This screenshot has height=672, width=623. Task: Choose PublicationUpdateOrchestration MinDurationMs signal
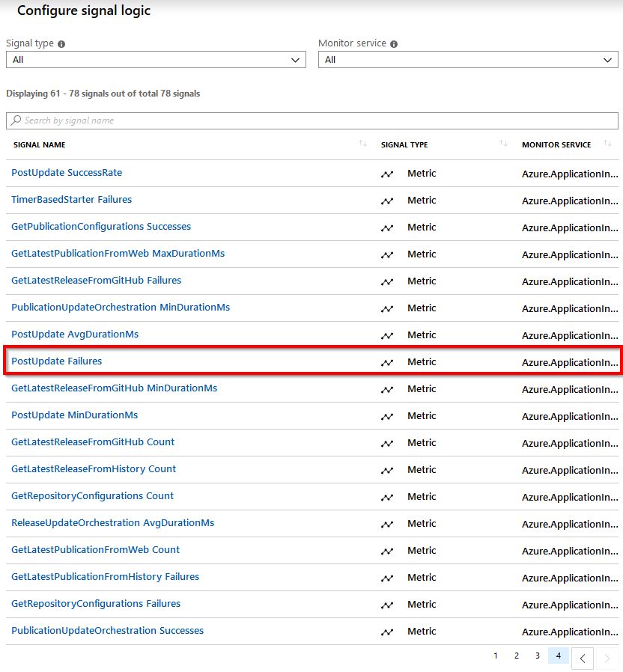(x=121, y=308)
